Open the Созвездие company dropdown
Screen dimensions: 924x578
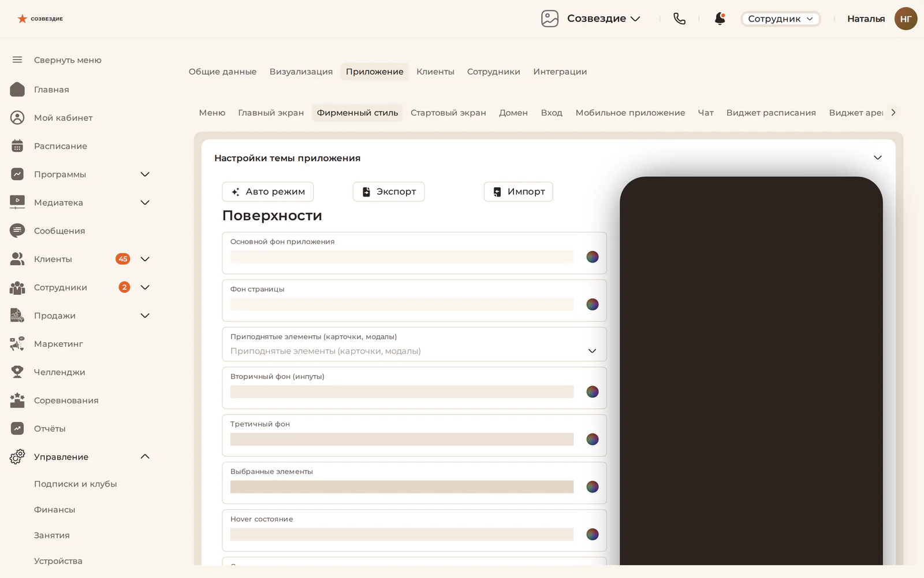[603, 18]
